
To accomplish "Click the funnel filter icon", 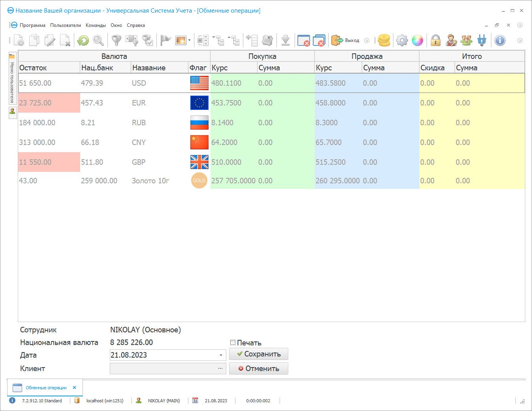I will (x=116, y=40).
